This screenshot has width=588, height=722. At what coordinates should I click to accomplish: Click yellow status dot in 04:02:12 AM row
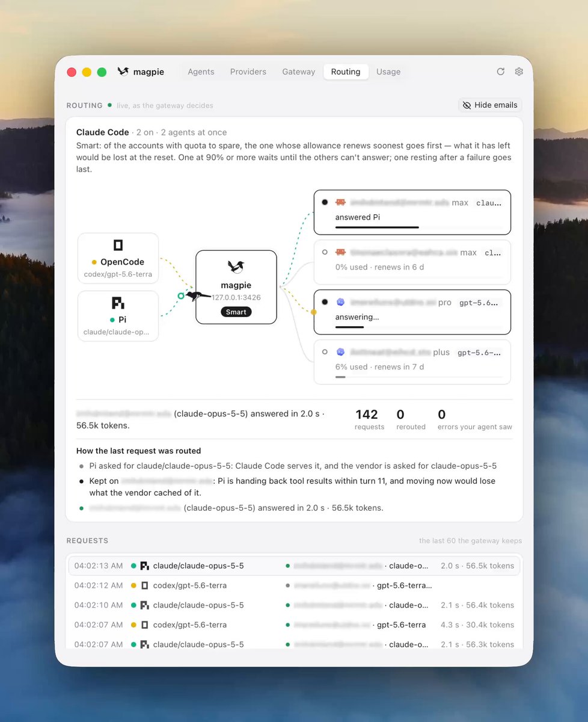[133, 585]
